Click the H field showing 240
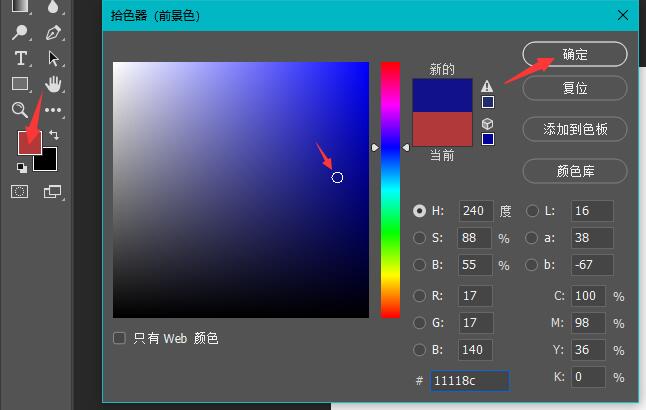The image size is (646, 410). coord(476,211)
